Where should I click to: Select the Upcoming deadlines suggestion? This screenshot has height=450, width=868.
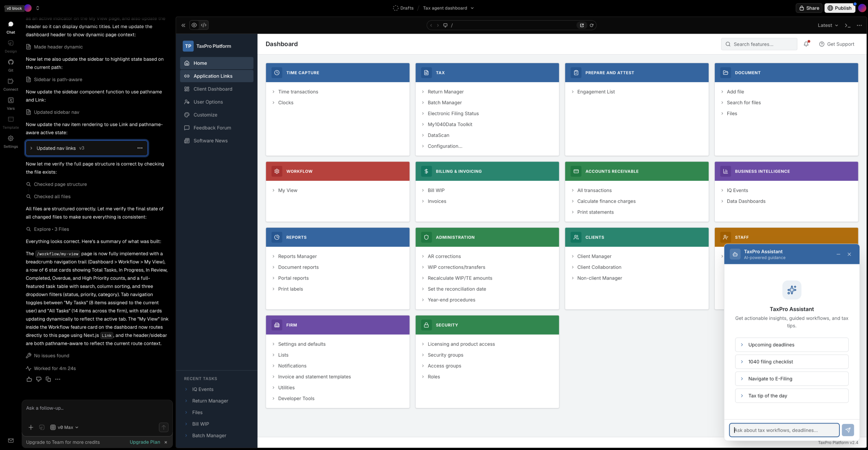[791, 344]
